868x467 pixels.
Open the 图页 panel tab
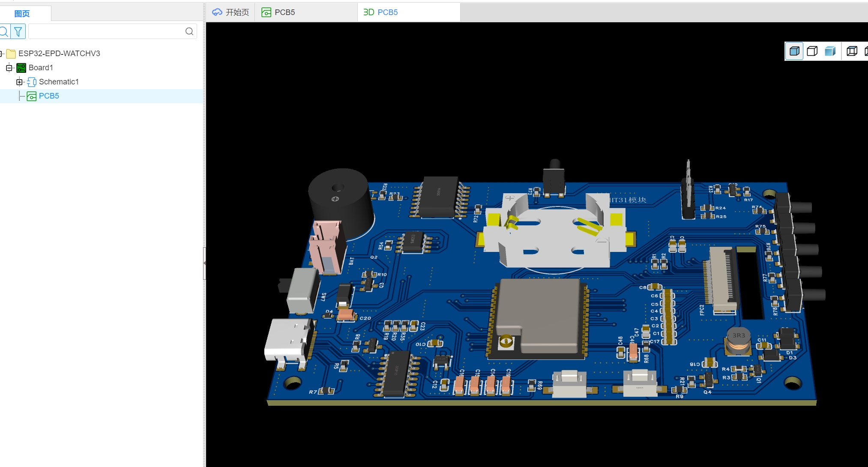(22, 14)
